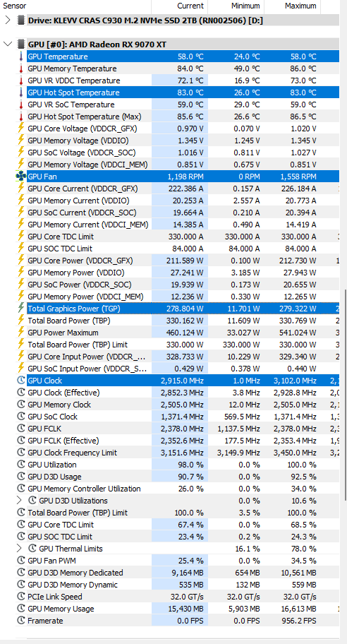Select the GPU Core Input Power row
This screenshot has width=347, height=644.
point(183,357)
